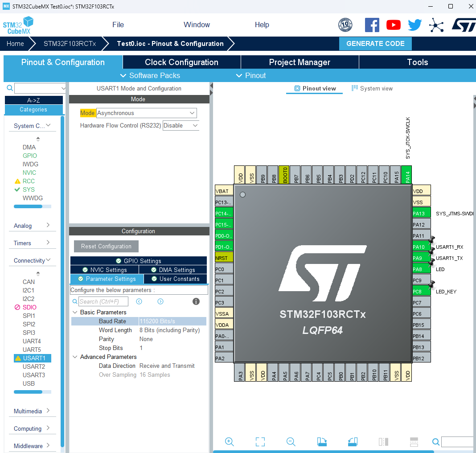Click the PA10 USART1_RX pin

421,247
